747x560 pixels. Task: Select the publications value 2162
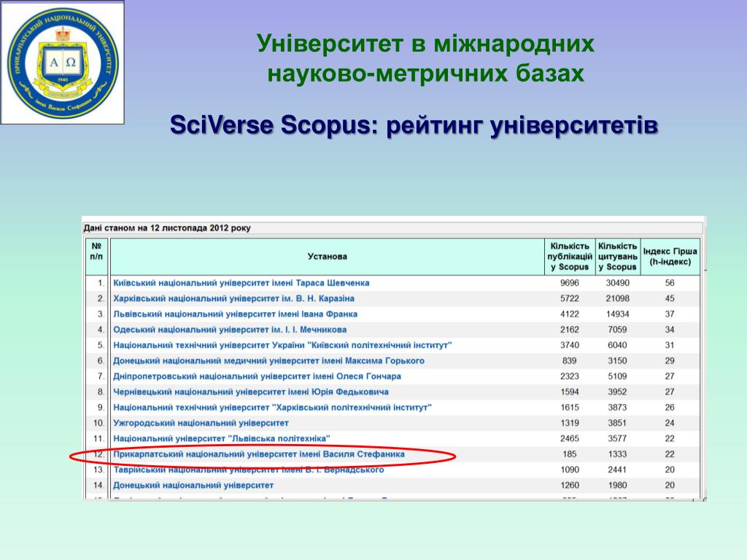[569, 330]
